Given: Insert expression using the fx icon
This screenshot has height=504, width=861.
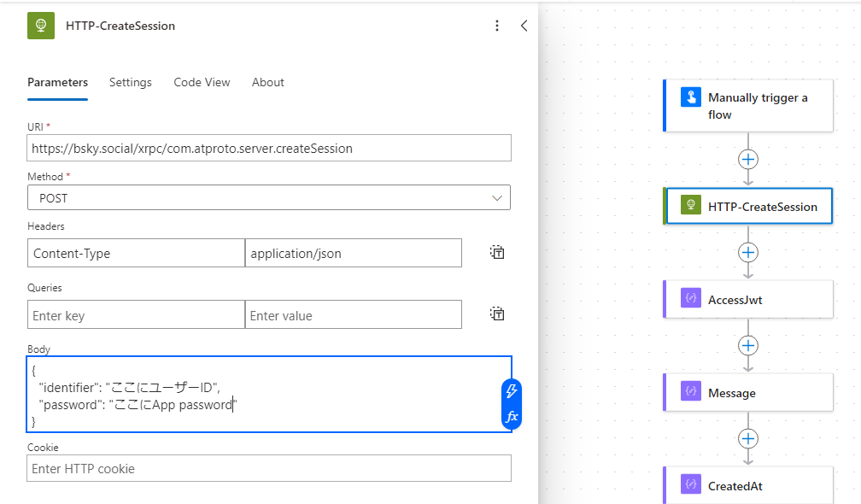Looking at the screenshot, I should [x=512, y=417].
